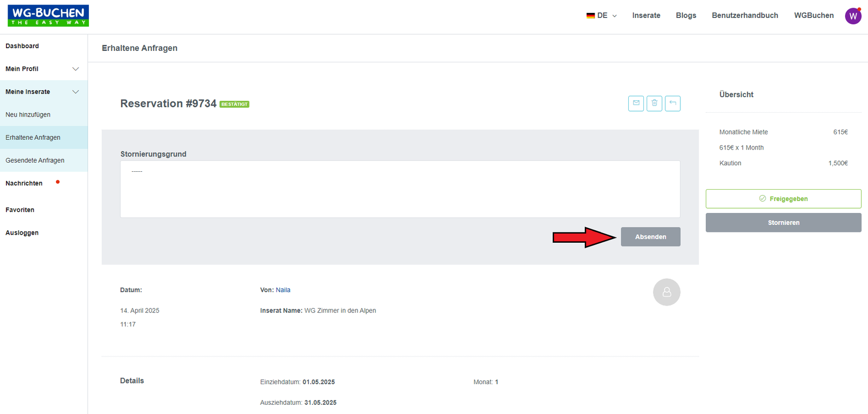868x414 pixels.
Task: Open Favoriten in sidebar
Action: [x=20, y=210]
